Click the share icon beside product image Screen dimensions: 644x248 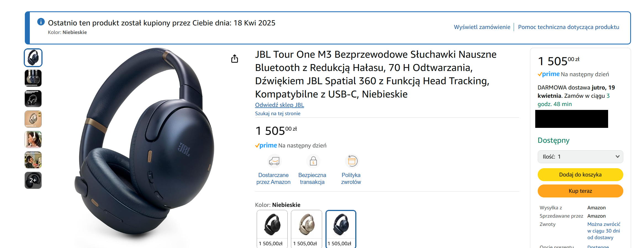tap(235, 59)
